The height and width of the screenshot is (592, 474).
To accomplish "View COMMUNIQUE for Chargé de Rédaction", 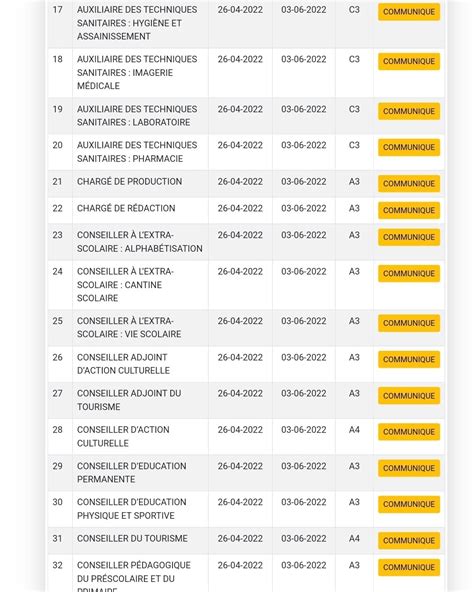I will pyautogui.click(x=409, y=210).
